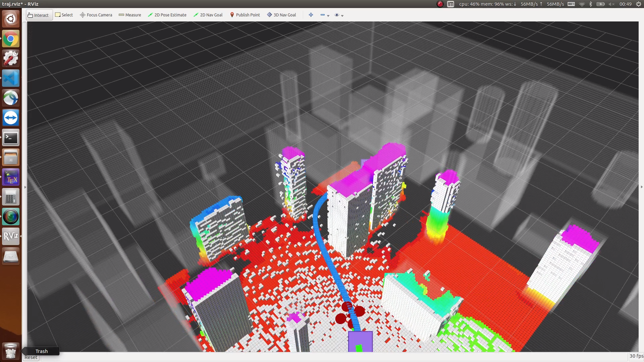
Task: Activate the Select tool
Action: [x=64, y=15]
